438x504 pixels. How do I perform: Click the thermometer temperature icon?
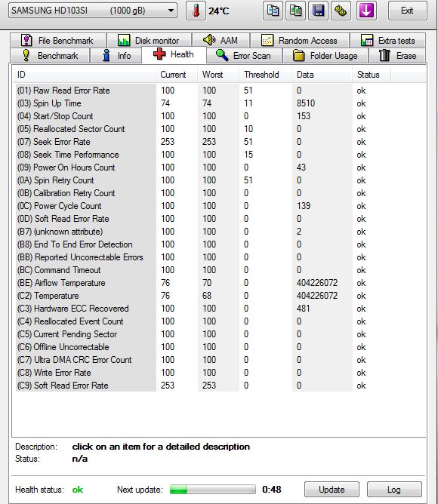pos(196,11)
